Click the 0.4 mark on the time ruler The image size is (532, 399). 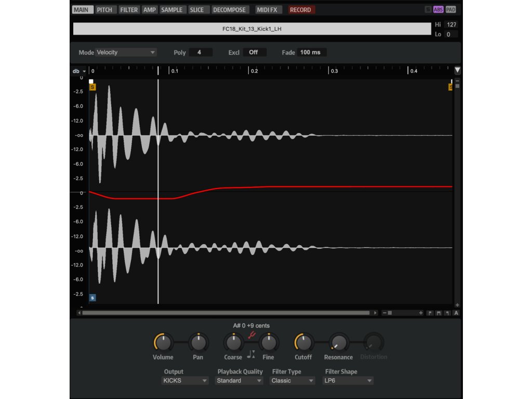(414, 71)
